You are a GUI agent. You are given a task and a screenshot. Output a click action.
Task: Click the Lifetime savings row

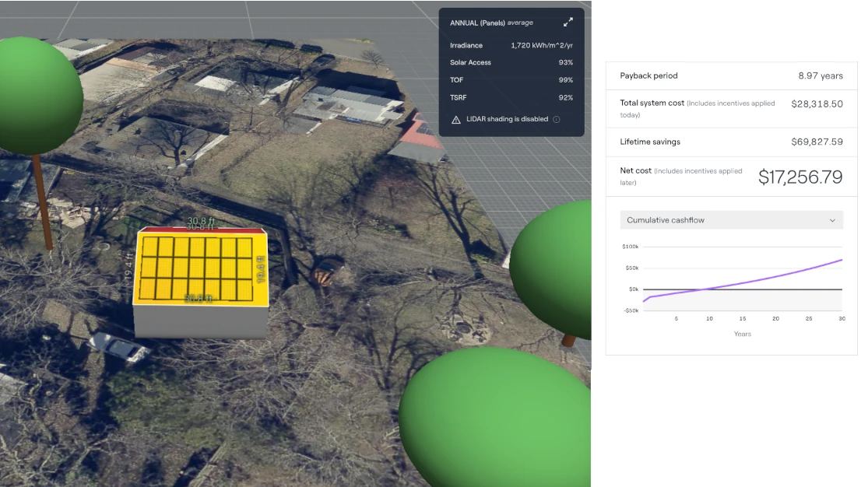tap(731, 142)
